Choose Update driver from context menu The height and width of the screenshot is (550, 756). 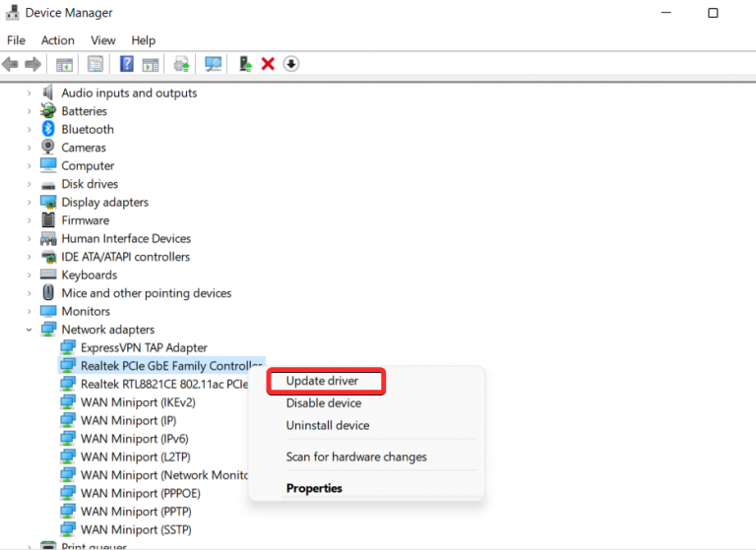322,381
